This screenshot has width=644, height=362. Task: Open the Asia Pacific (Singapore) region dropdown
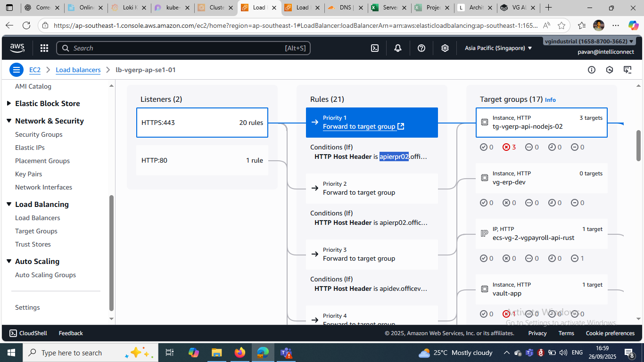[x=498, y=48]
